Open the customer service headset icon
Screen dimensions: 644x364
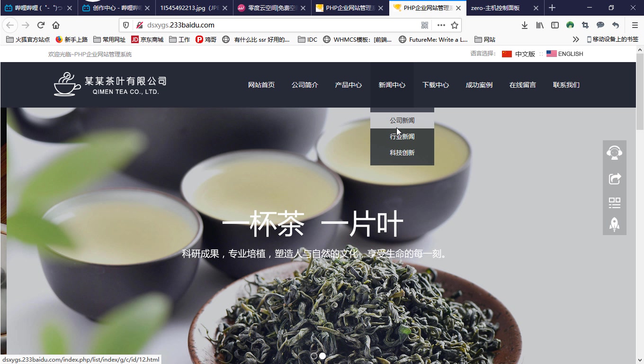(614, 152)
